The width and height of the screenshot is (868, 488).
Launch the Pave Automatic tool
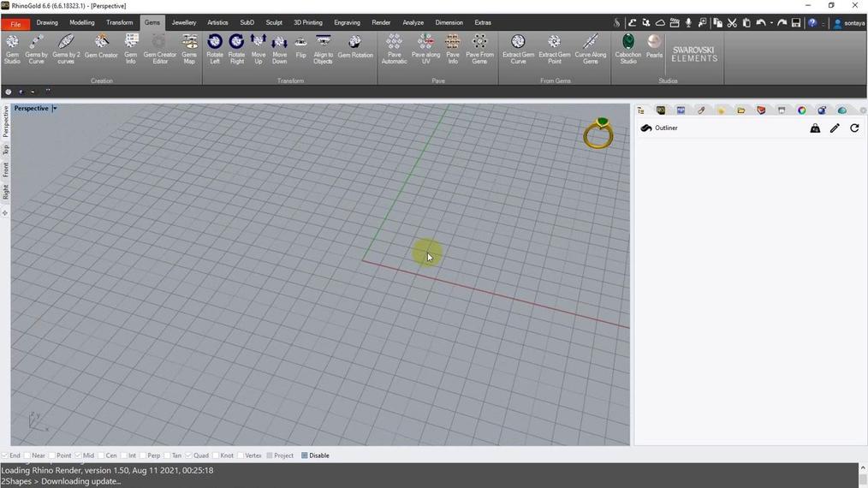pos(394,49)
